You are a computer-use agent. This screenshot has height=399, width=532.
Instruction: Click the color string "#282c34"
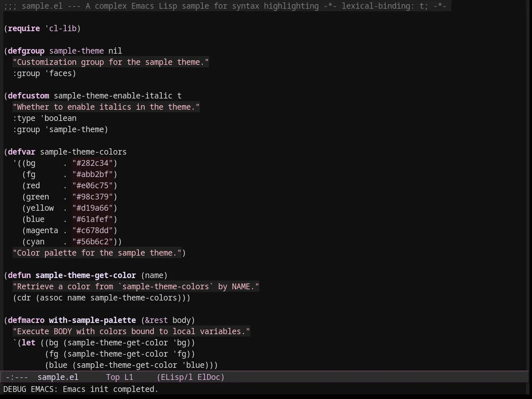point(92,163)
